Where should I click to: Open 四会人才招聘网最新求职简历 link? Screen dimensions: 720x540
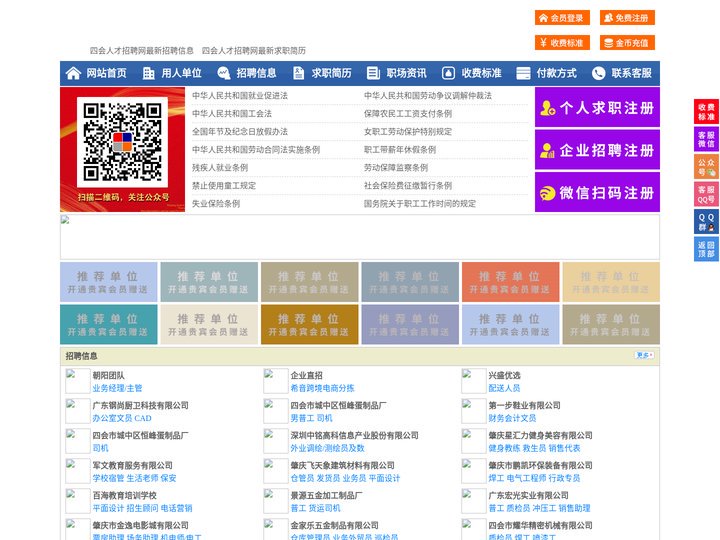click(254, 51)
